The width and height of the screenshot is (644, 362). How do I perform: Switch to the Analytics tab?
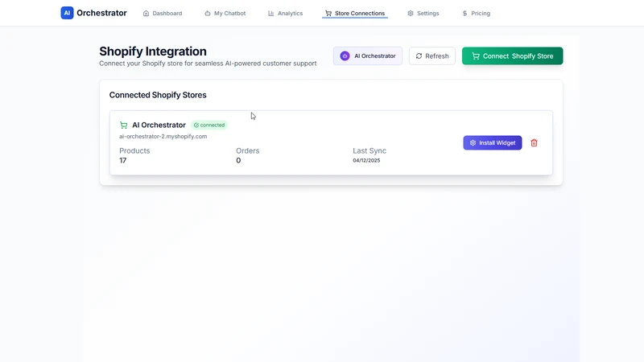(286, 13)
